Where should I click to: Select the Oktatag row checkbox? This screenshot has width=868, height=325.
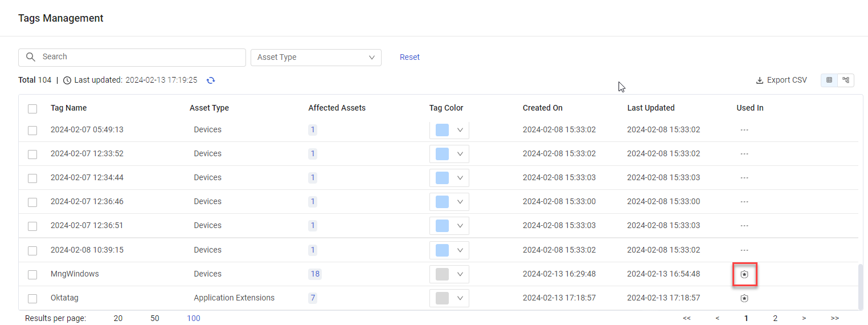click(32, 299)
